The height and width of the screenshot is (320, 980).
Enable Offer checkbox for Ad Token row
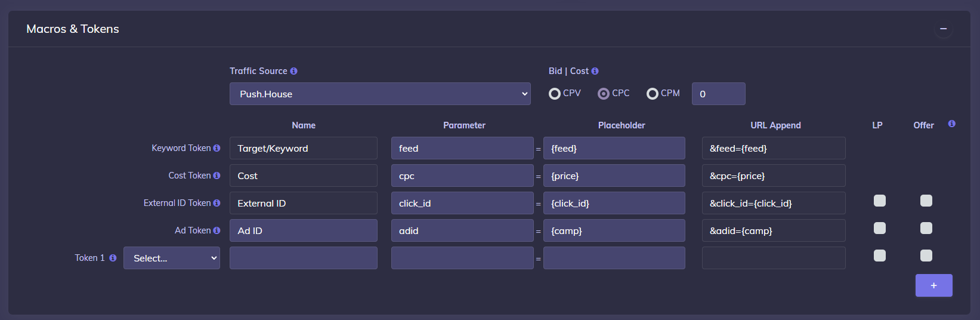click(x=926, y=228)
